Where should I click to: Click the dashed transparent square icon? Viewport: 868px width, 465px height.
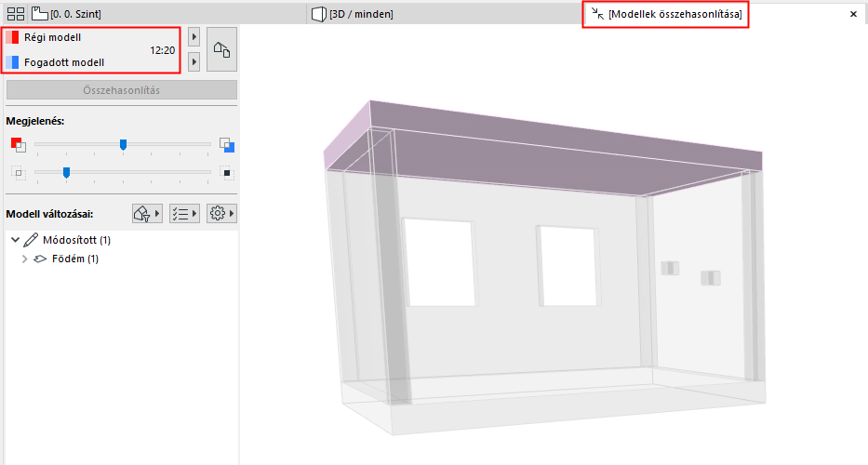coord(19,173)
